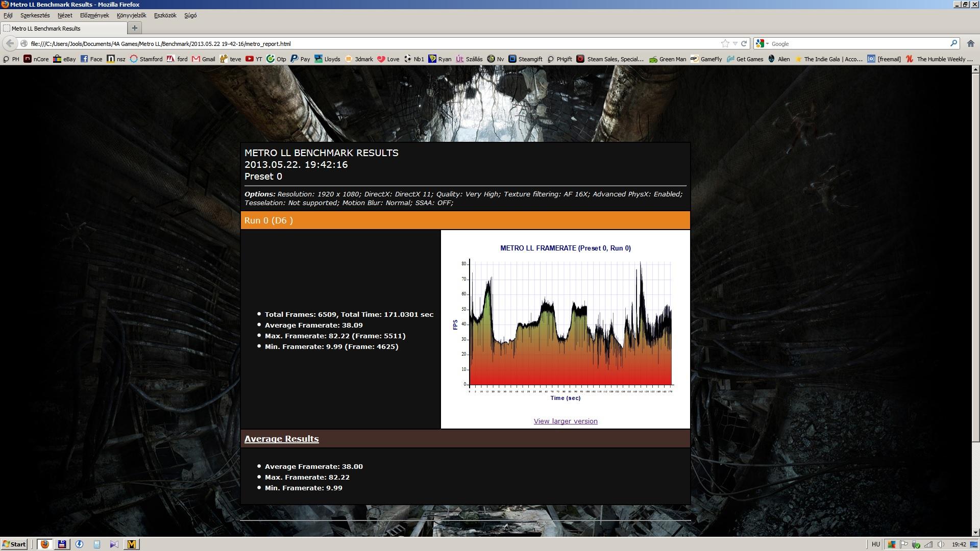Click the vertical scrollbar thumb on the page
Image resolution: width=980 pixels, height=551 pixels.
point(975,257)
